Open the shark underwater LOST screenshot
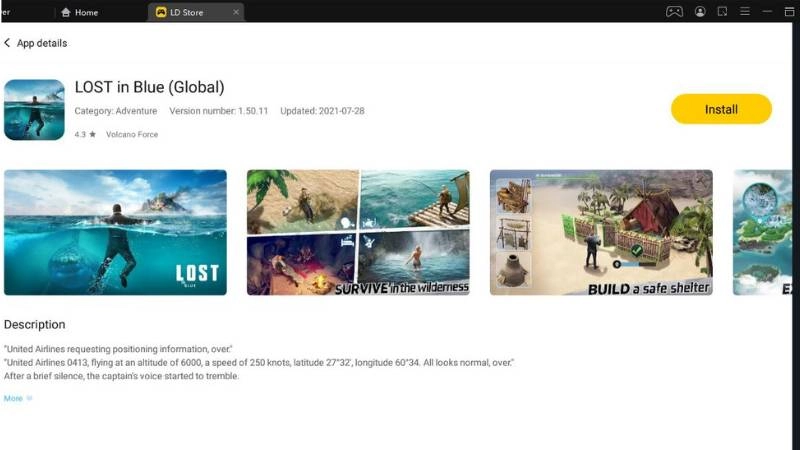The height and width of the screenshot is (450, 800). [x=115, y=232]
